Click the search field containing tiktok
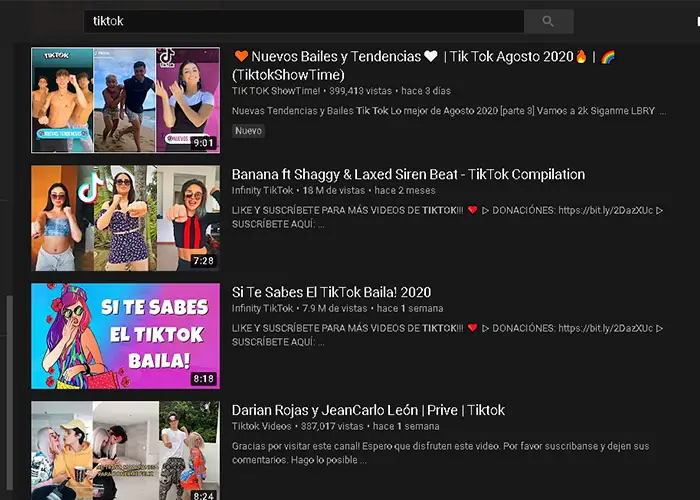 [304, 21]
